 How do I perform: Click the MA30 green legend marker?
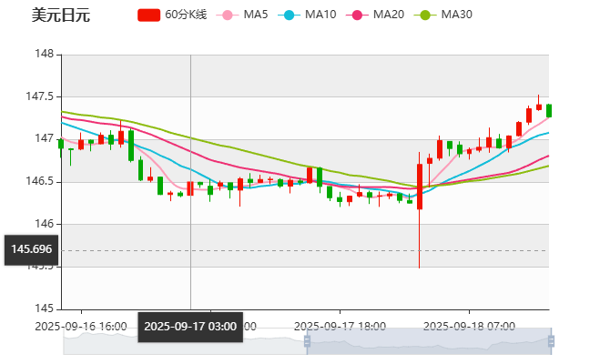click(424, 15)
